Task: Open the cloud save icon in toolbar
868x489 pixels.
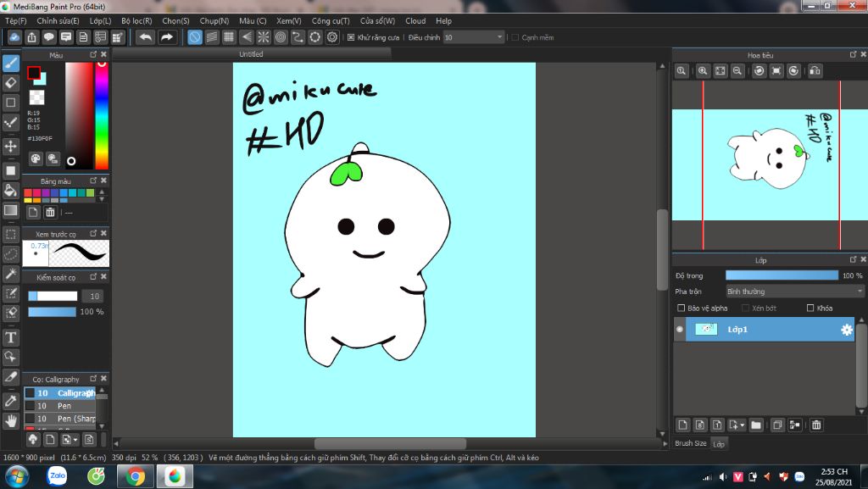Action: 14,37
